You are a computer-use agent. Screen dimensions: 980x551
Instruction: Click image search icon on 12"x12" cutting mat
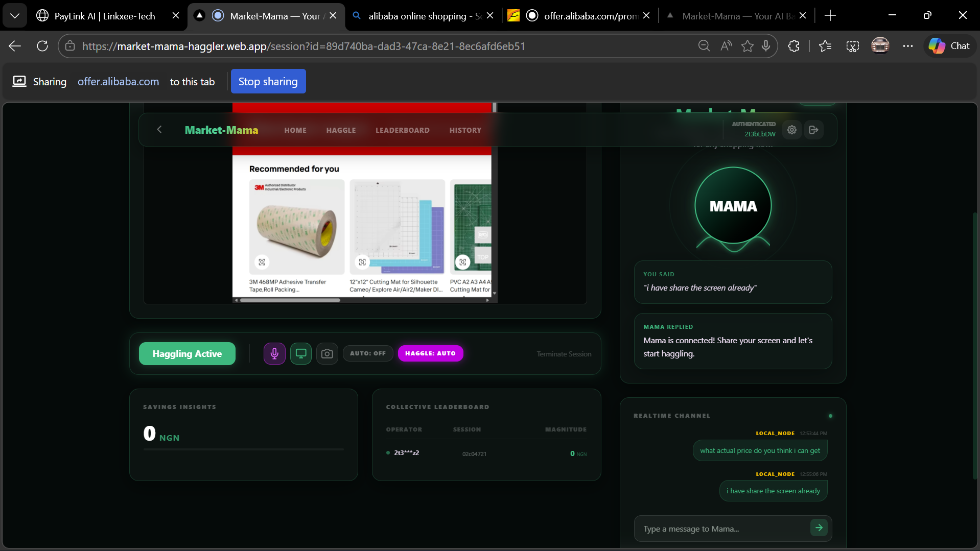click(x=362, y=262)
